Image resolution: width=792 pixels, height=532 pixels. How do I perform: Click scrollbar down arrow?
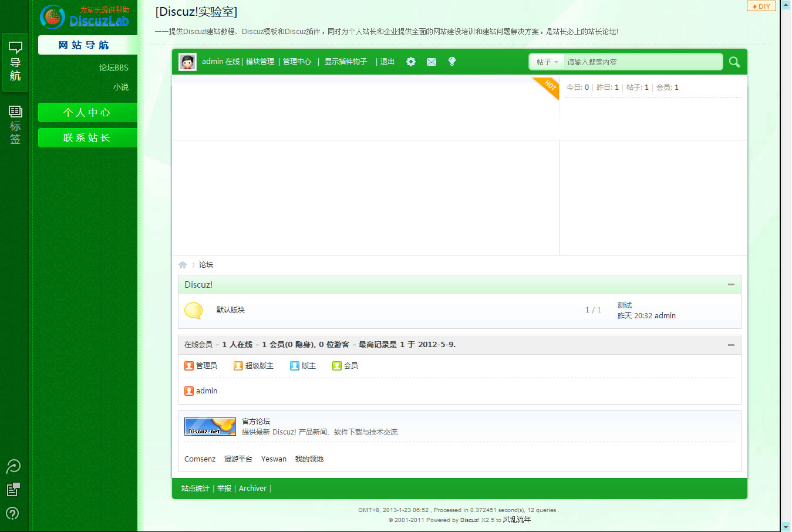point(786,527)
